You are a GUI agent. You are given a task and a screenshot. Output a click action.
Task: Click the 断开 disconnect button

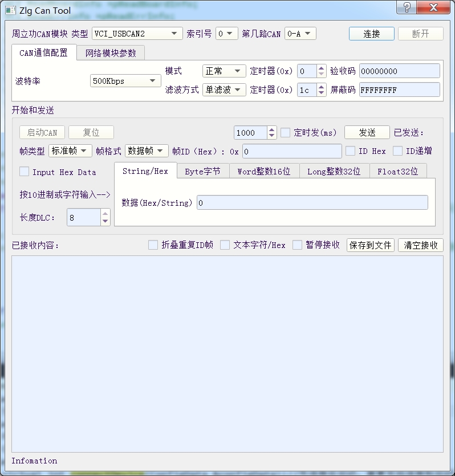[420, 34]
